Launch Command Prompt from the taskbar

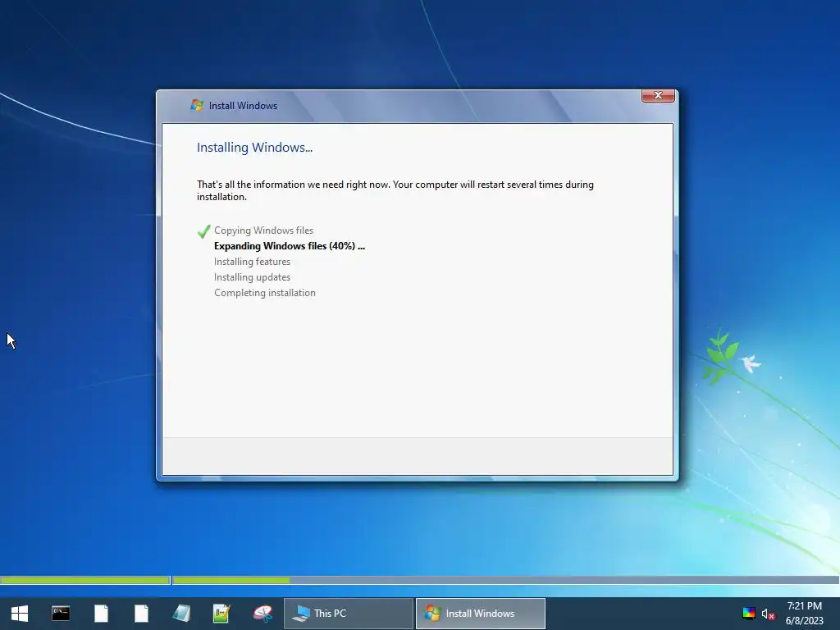[x=61, y=614]
